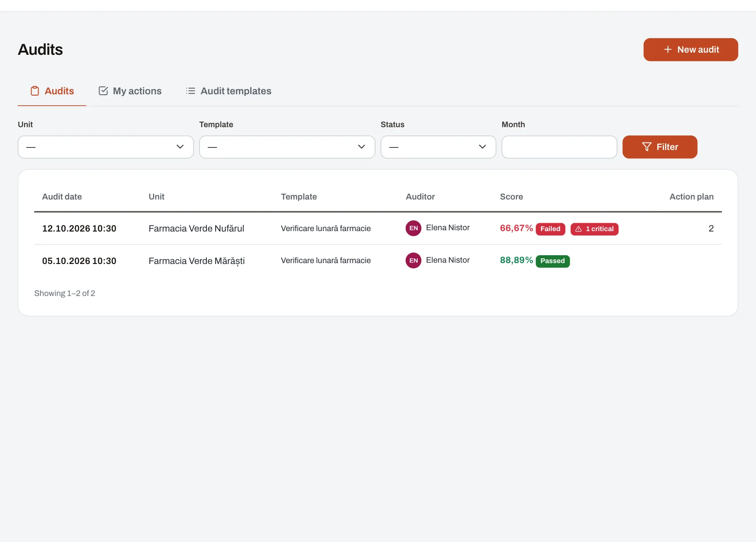The width and height of the screenshot is (756, 542).
Task: Click Verificare lunară farmacie in Mărăști row
Action: click(x=326, y=260)
